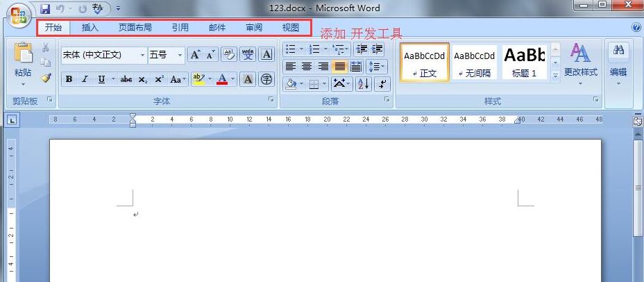
Task: Choose the 无间隔 style
Action: click(x=475, y=63)
